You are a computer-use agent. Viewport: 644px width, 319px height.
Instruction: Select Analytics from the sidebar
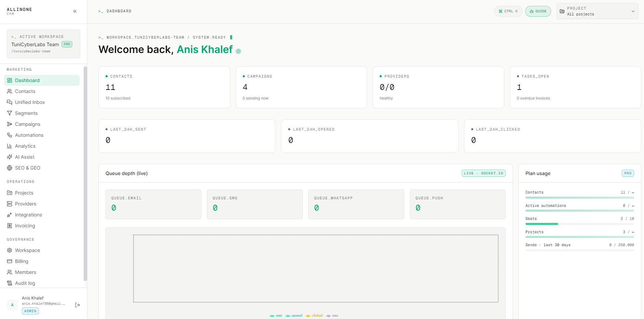(x=42, y=146)
